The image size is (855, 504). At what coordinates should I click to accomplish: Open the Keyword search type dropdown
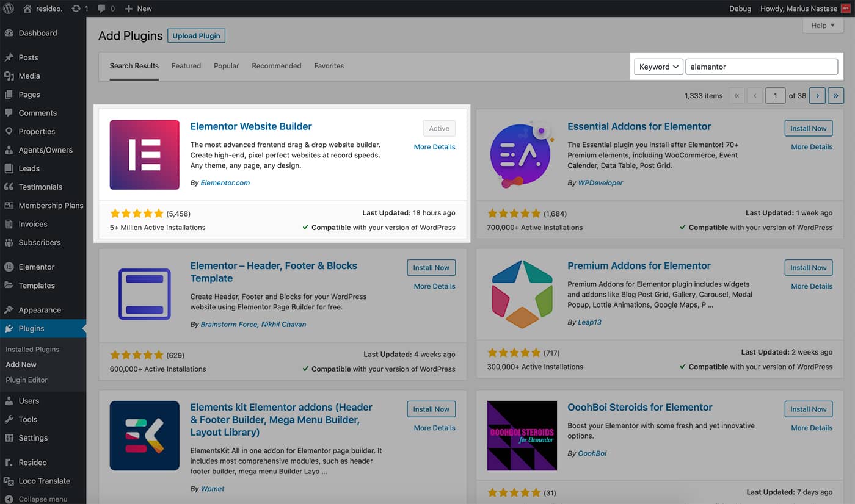pyautogui.click(x=658, y=67)
